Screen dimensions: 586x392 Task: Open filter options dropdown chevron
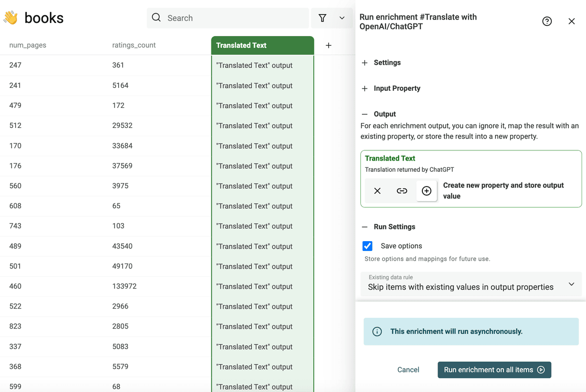point(342,18)
